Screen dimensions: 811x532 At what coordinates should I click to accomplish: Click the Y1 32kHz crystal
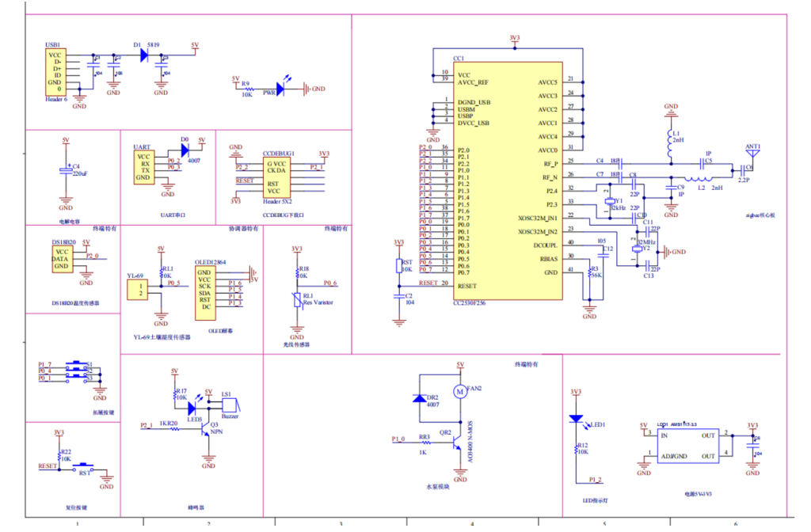point(609,202)
